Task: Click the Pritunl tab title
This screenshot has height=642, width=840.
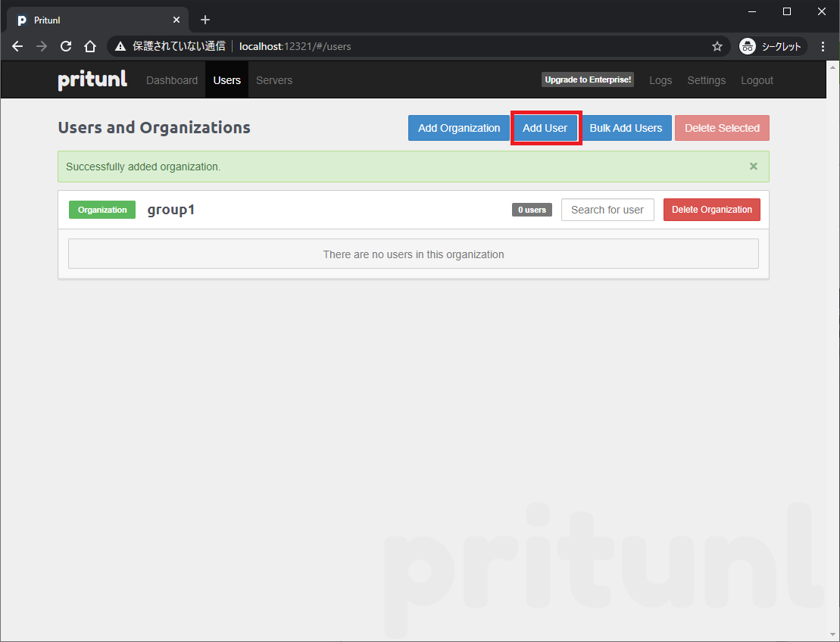Action: click(x=47, y=20)
